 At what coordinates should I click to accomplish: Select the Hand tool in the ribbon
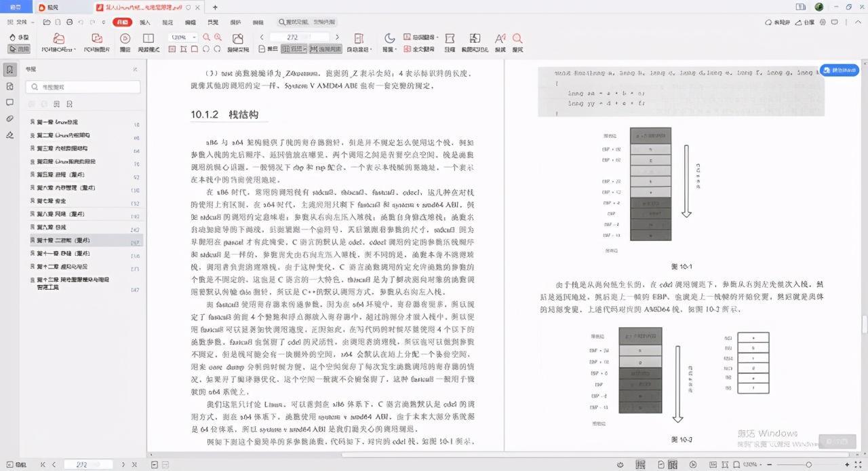[19, 37]
